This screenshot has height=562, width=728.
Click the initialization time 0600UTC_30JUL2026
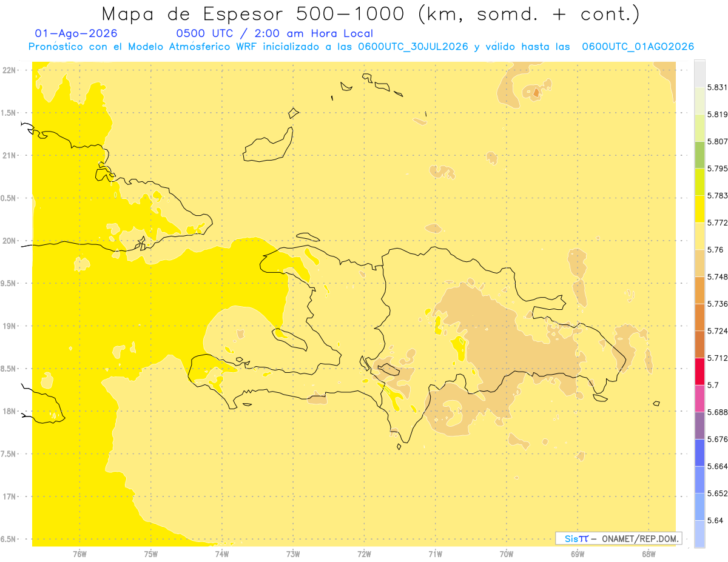(413, 47)
